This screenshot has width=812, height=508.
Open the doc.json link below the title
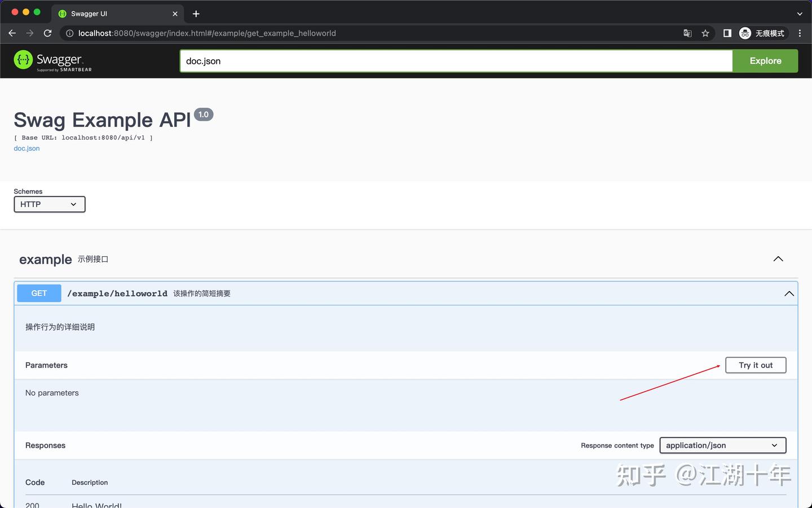coord(26,148)
